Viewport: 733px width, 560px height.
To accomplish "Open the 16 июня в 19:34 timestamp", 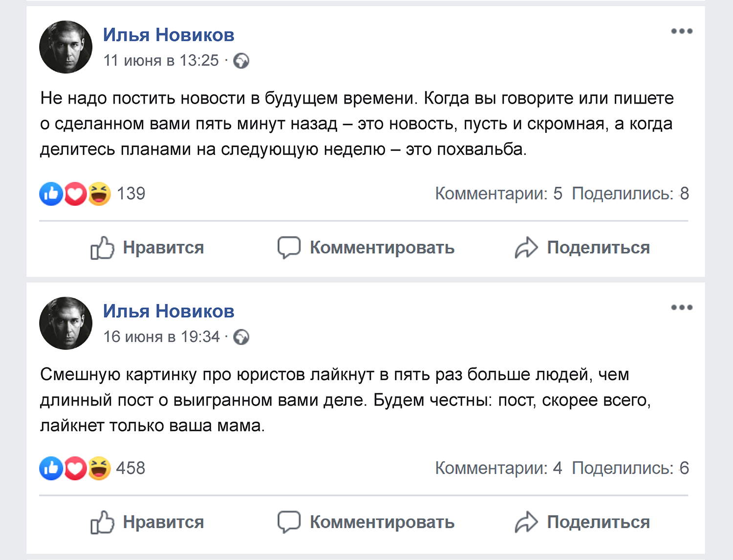I will pyautogui.click(x=161, y=337).
